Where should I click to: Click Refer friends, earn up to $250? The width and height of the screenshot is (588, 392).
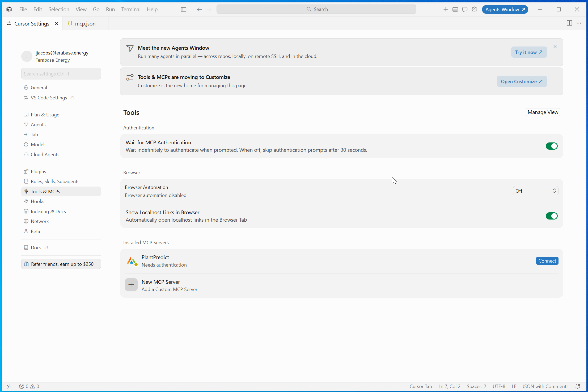point(61,264)
